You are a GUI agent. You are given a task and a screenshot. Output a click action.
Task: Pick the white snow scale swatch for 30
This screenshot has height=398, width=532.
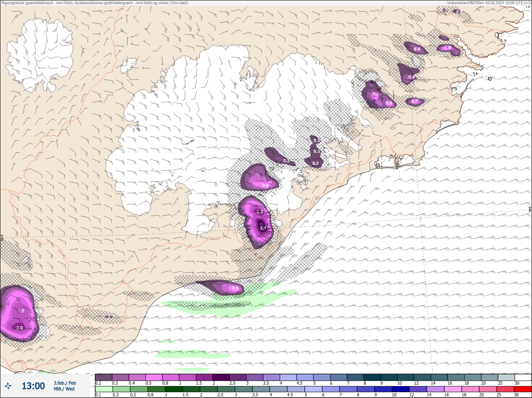tap(523, 377)
